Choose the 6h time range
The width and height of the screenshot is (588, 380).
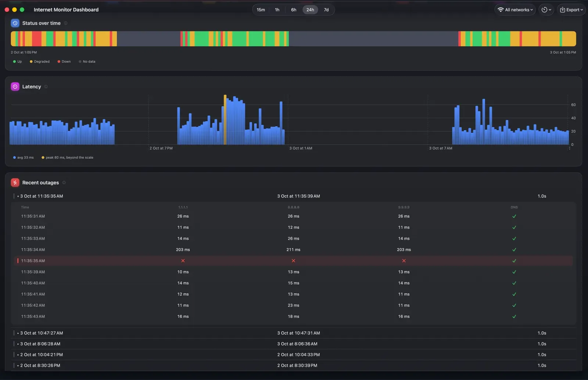[294, 10]
